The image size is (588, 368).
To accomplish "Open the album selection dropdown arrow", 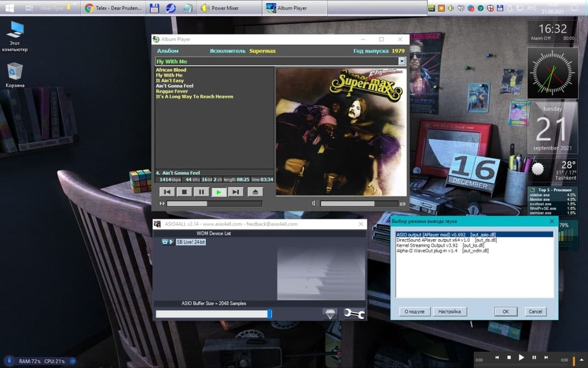I will pos(402,61).
